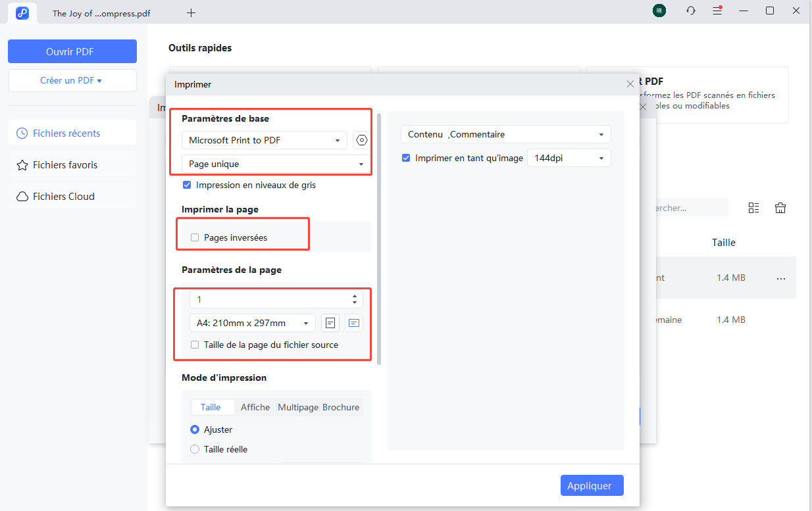Open the Microsoft Print to PDF printer dropdown
Image resolution: width=812 pixels, height=511 pixels.
click(263, 139)
